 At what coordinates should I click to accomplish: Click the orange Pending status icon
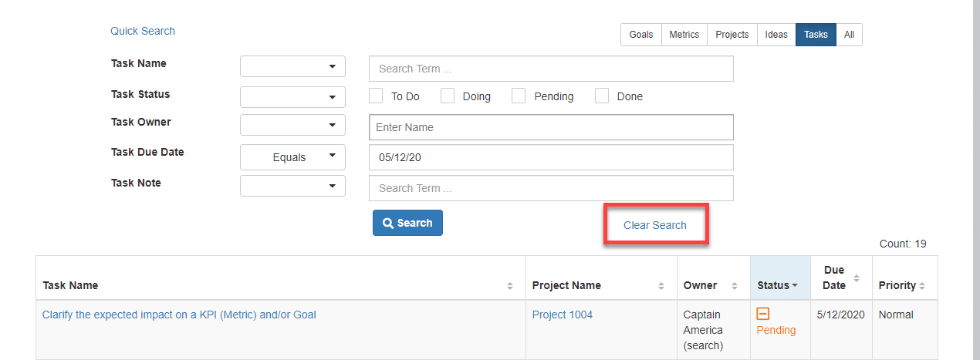(x=762, y=313)
